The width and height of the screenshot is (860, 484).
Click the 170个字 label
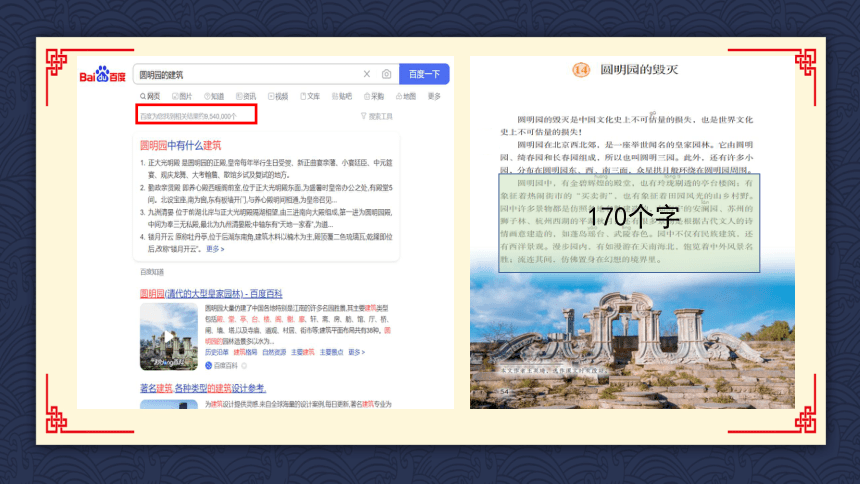click(x=633, y=217)
